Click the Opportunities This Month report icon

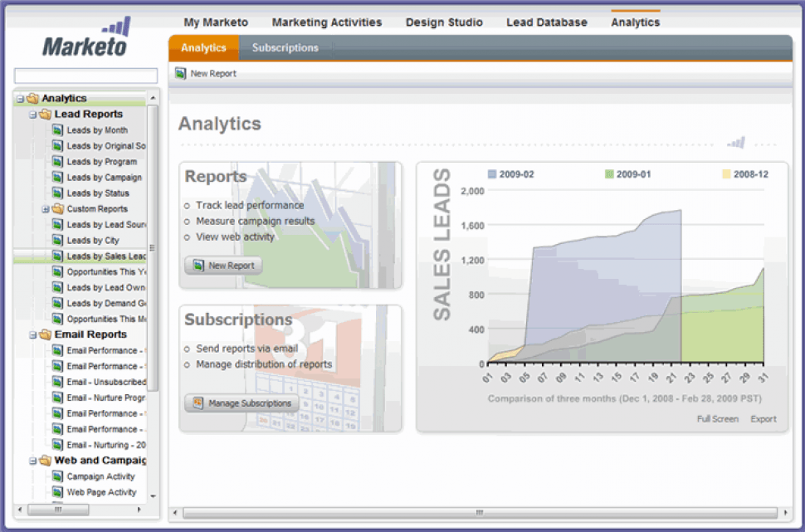click(x=57, y=319)
